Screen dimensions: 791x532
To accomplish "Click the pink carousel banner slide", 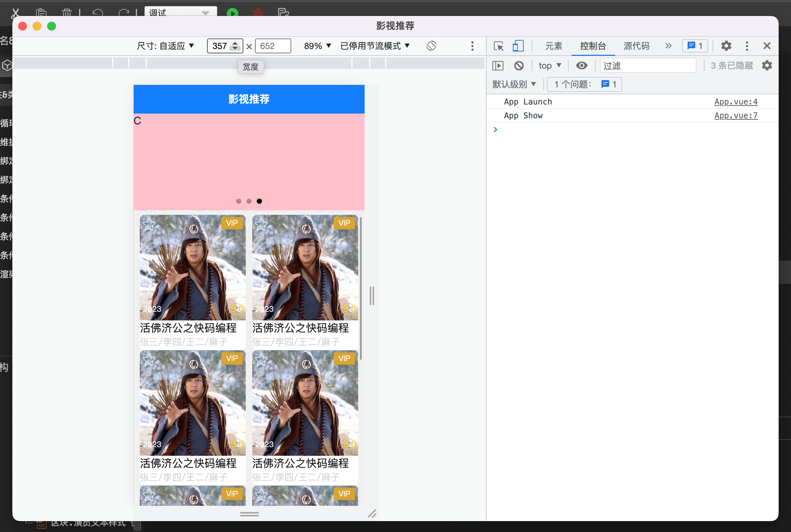I will pyautogui.click(x=249, y=162).
